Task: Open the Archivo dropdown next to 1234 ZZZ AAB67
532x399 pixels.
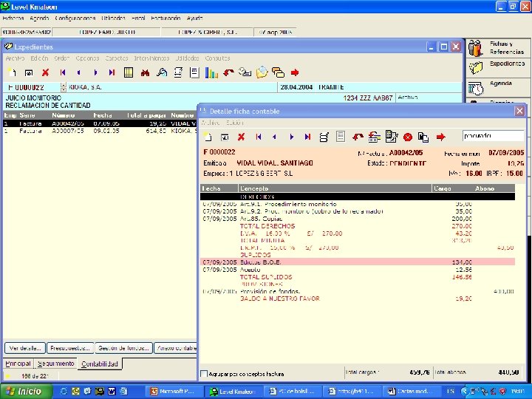Action: point(429,98)
